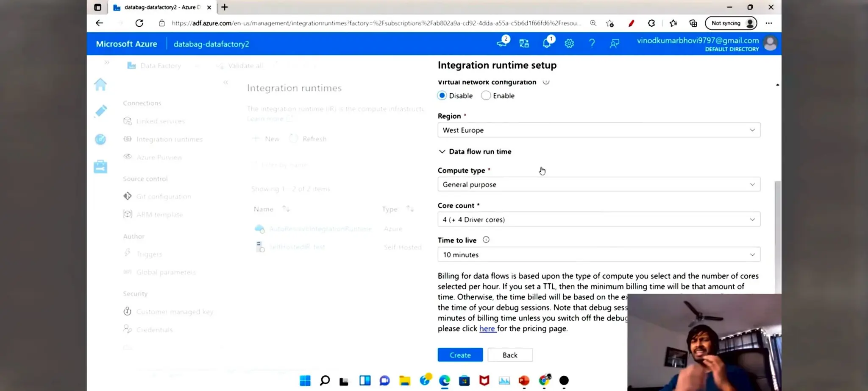Click the Virtual network configuration info icon
868x391 pixels.
(546, 82)
